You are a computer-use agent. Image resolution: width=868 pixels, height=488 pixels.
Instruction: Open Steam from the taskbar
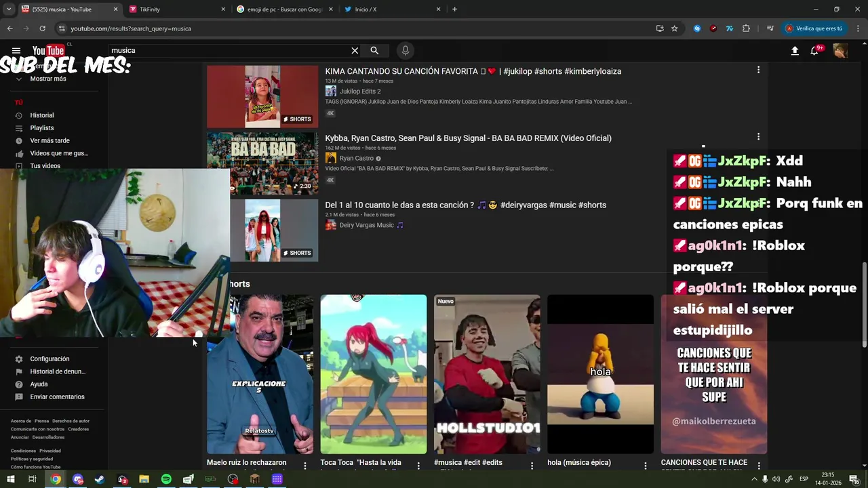(x=100, y=479)
